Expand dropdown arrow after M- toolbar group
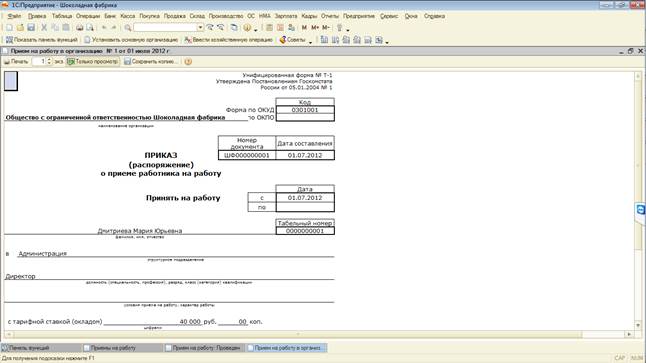 tap(348, 29)
